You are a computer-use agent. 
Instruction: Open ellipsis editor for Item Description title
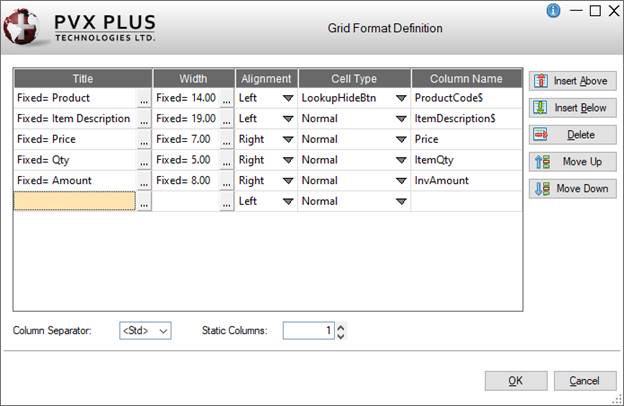point(144,119)
